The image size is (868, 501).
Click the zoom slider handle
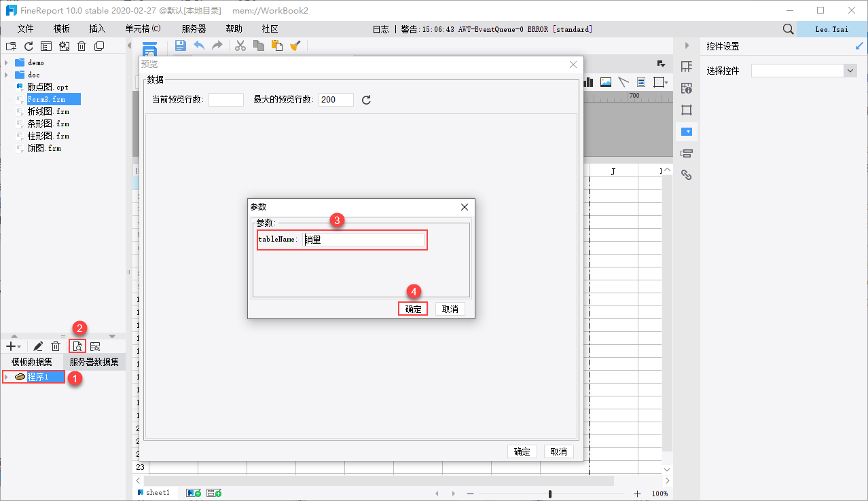tap(550, 494)
